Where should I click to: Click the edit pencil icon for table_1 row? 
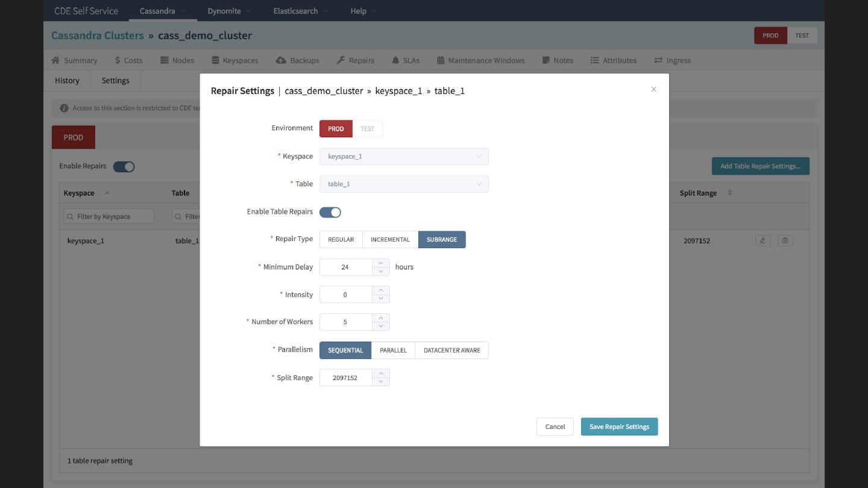click(763, 240)
